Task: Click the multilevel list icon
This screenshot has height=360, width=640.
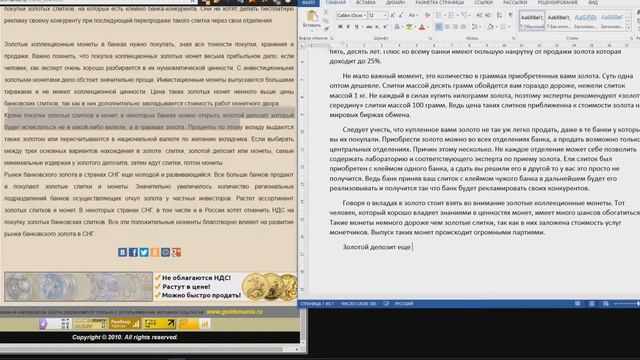Action: click(x=464, y=16)
